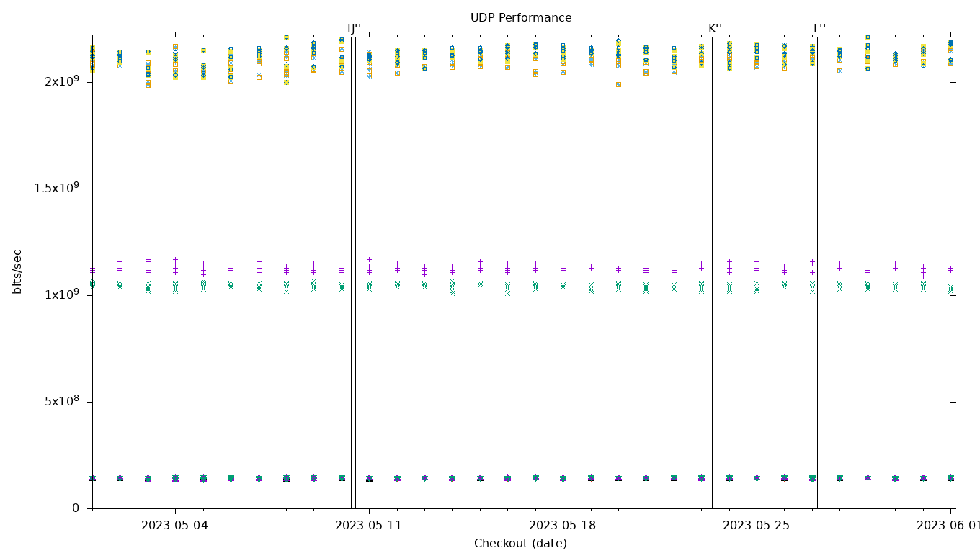Click the 2023-05-04 date label
Screen dimensions: 980x553
pyautogui.click(x=175, y=526)
